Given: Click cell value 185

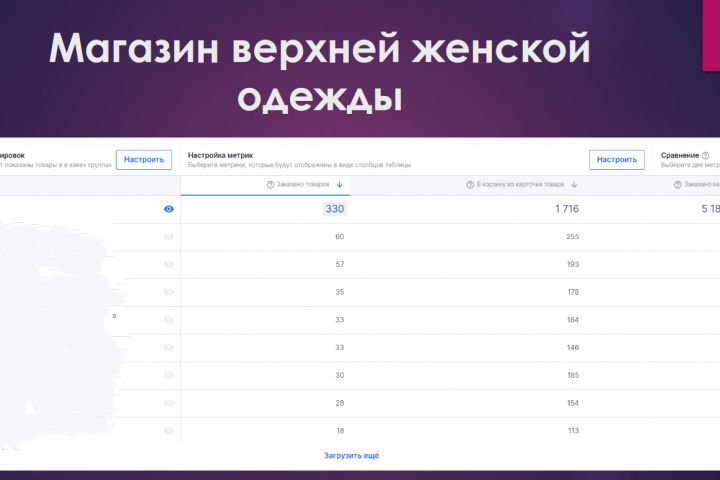Looking at the screenshot, I should coord(573,375).
